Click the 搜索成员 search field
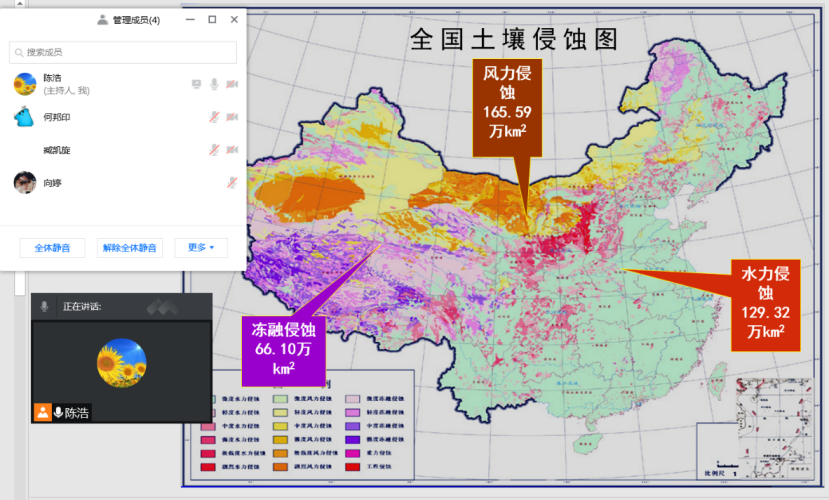 123,52
